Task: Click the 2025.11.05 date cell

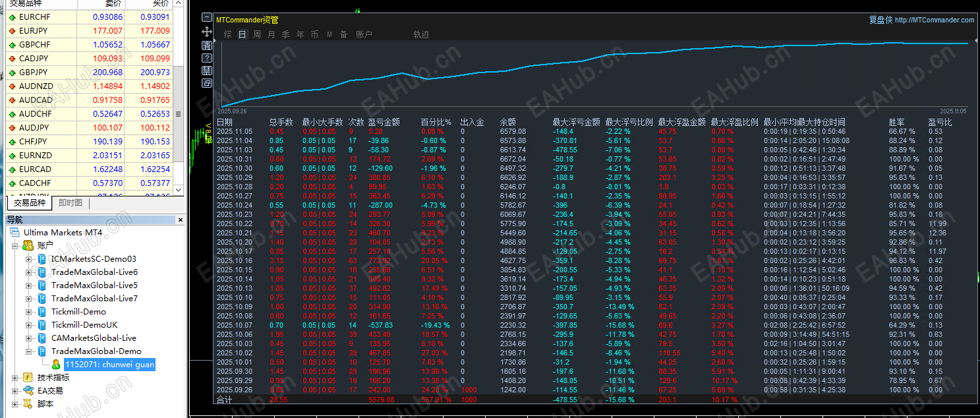Action: click(235, 131)
